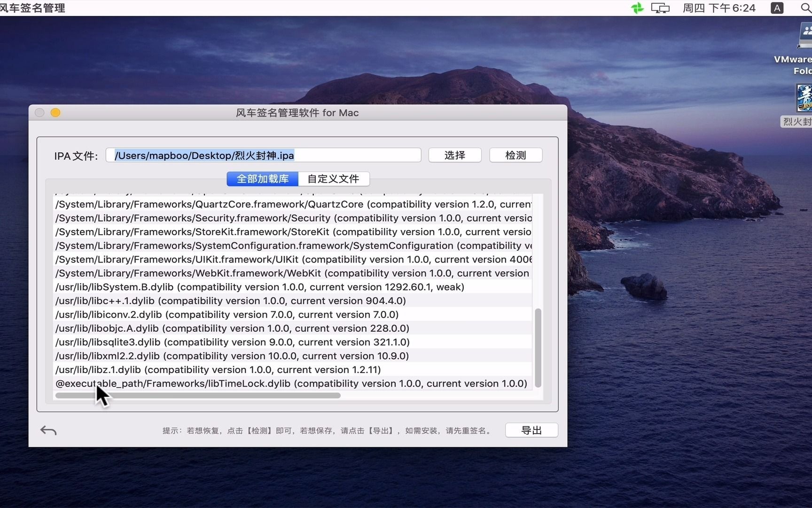Click the 选择 button
The width and height of the screenshot is (812, 508).
454,155
